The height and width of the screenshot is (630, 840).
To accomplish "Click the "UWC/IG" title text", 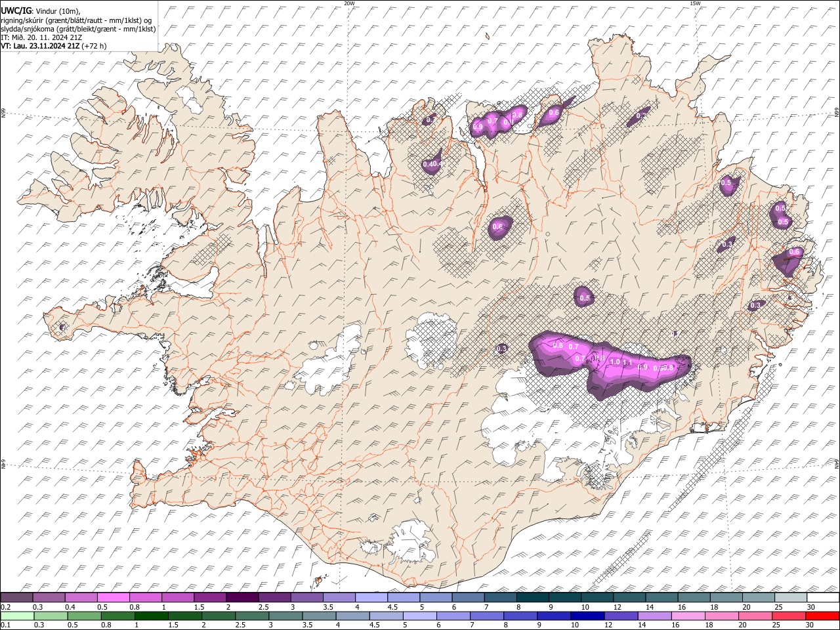I will tap(16, 11).
